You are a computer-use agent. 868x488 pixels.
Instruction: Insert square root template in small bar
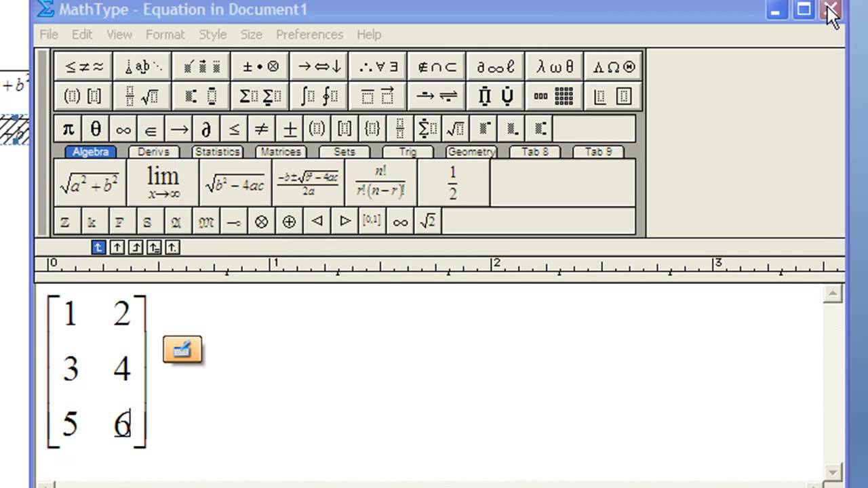[x=456, y=129]
